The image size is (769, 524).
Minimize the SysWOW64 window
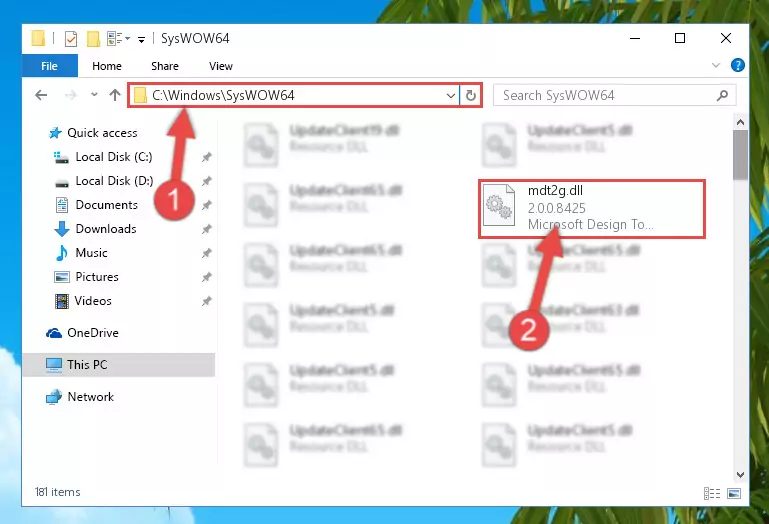click(635, 38)
